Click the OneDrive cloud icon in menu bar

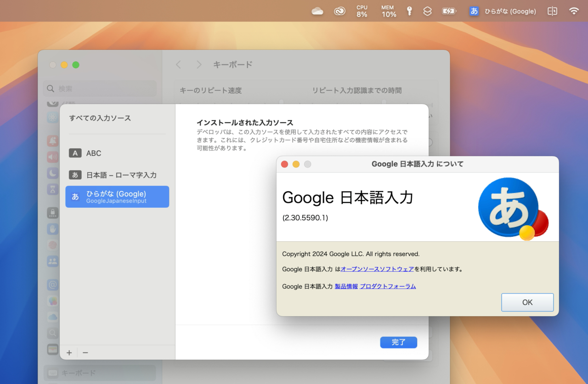point(317,11)
